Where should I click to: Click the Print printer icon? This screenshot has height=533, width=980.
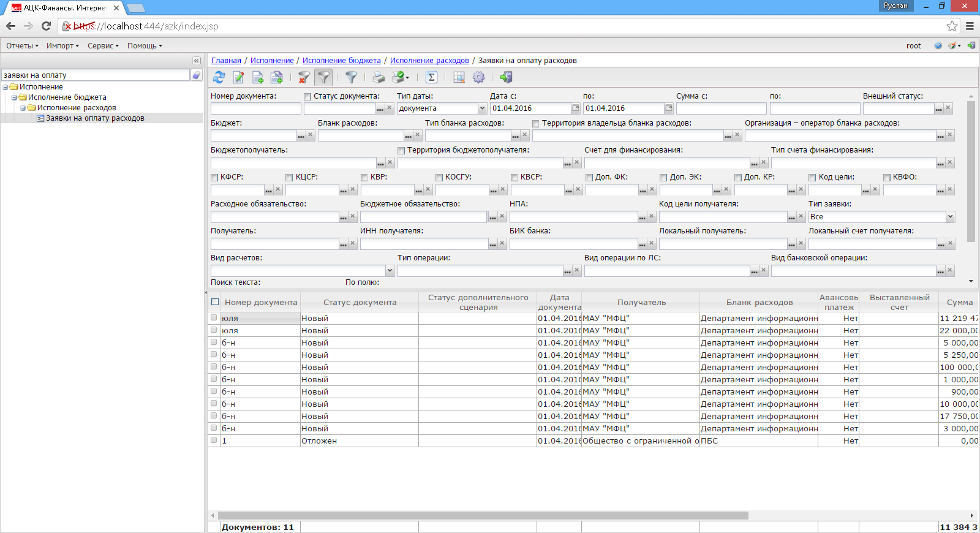[x=379, y=77]
